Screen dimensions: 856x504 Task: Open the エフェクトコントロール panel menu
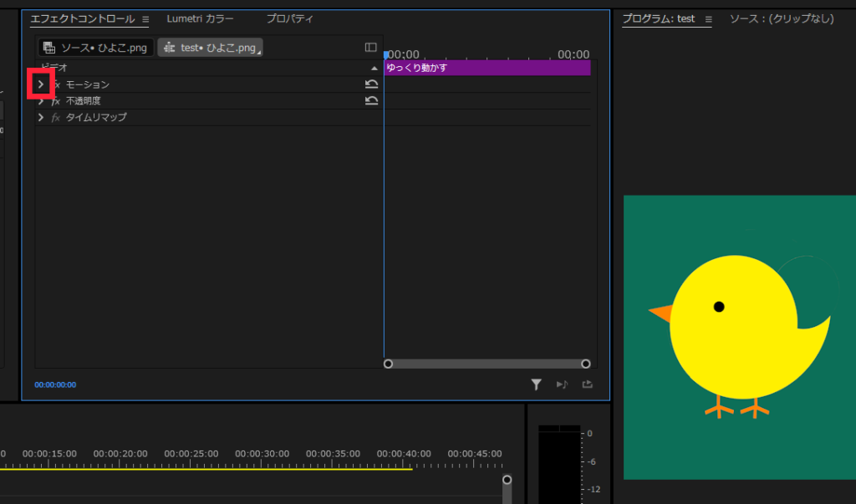tap(145, 19)
